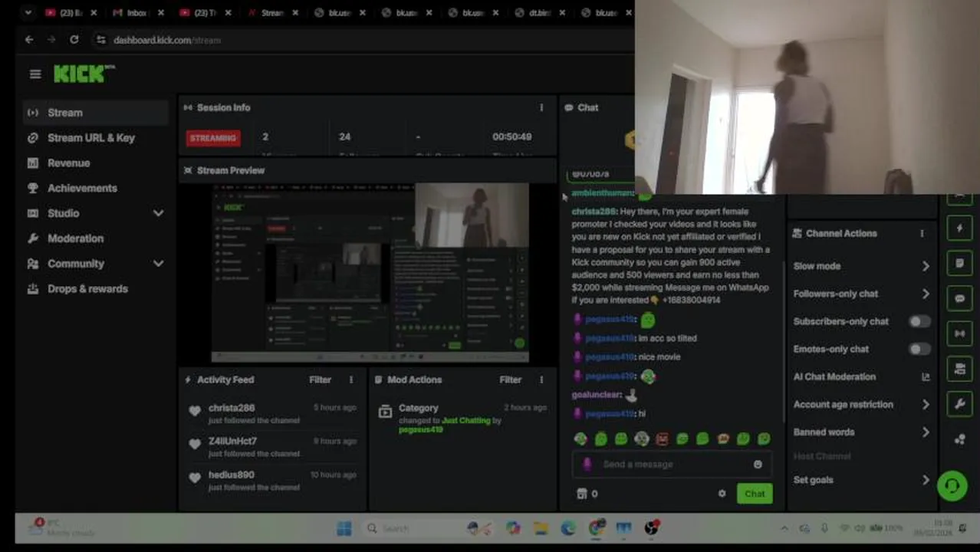The image size is (980, 552).
Task: Toggle Subscribers-only chat switch
Action: click(919, 321)
